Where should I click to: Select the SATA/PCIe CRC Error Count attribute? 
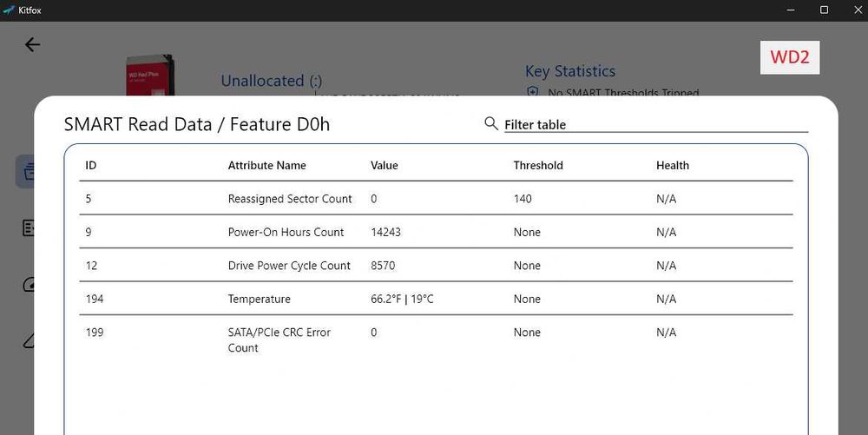click(279, 339)
